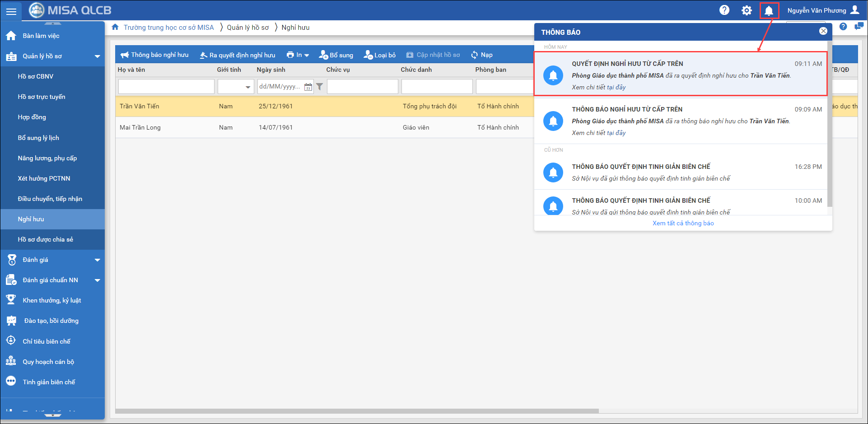The image size is (868, 424).
Task: Click the notification panel vertical scrollbar
Action: [x=830, y=126]
